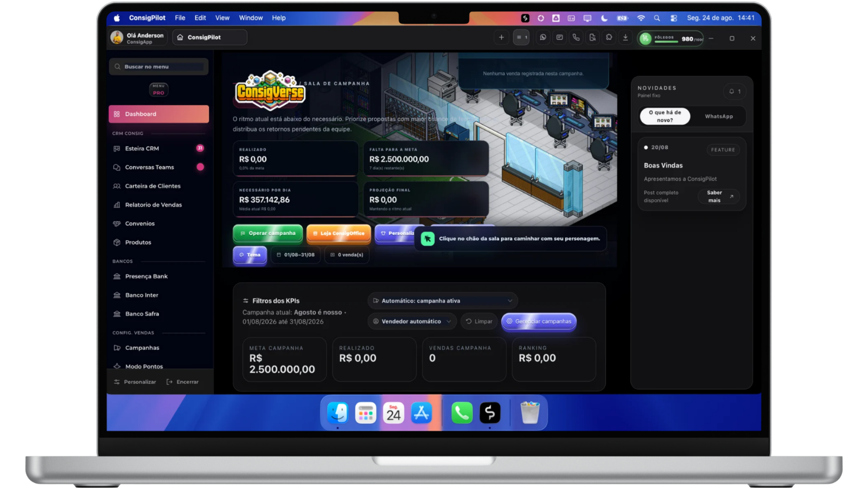Screen dimensions: 868x488
Task: Click the Falta para a meta card
Action: (x=426, y=158)
